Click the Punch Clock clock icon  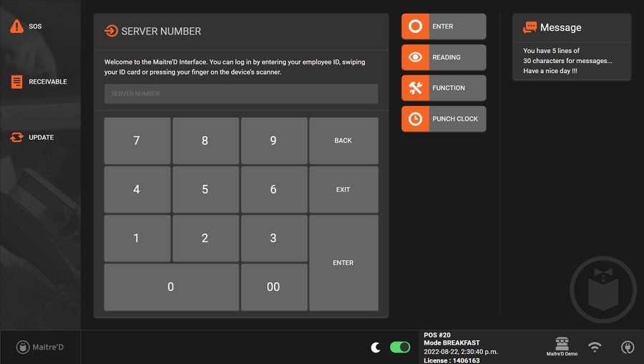(x=415, y=119)
